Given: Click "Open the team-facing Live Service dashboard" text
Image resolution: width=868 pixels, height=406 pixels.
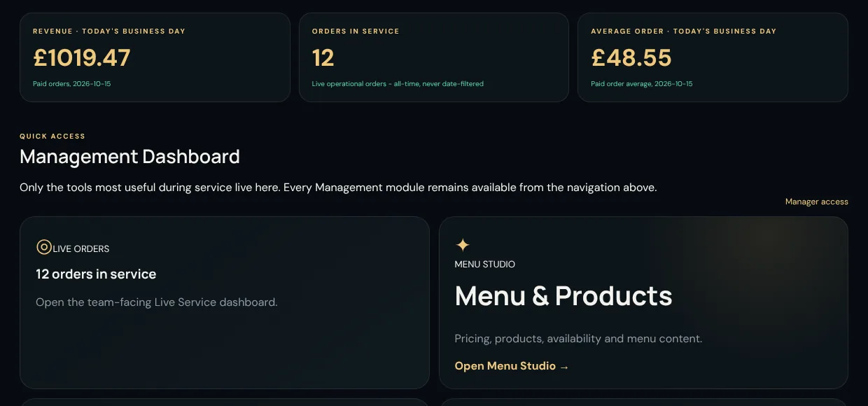Looking at the screenshot, I should [157, 302].
